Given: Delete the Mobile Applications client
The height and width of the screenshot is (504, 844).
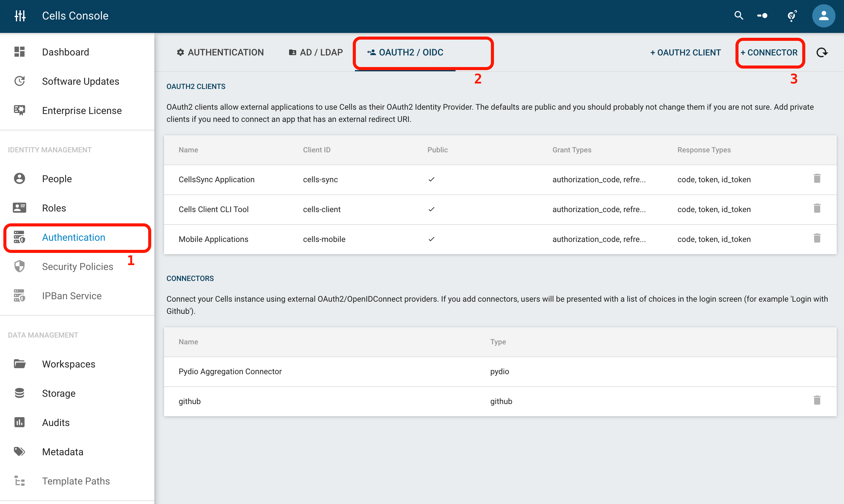Looking at the screenshot, I should tap(817, 238).
